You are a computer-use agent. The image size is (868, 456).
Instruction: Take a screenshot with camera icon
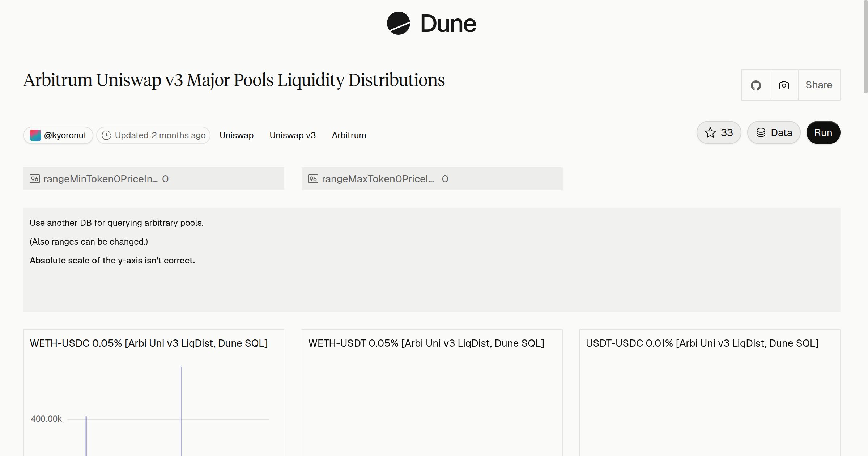click(x=784, y=85)
